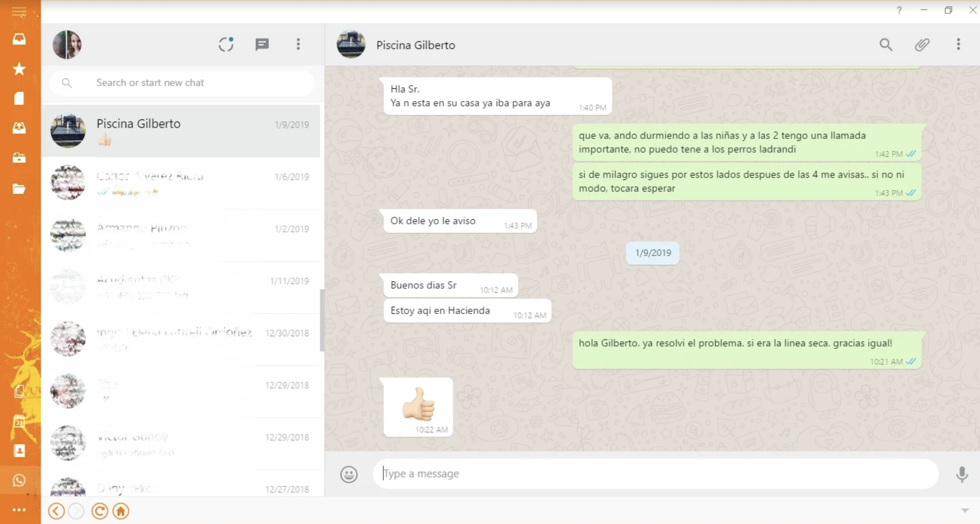Open chat list menu three dots
Screen dimensions: 980x524
tap(298, 44)
